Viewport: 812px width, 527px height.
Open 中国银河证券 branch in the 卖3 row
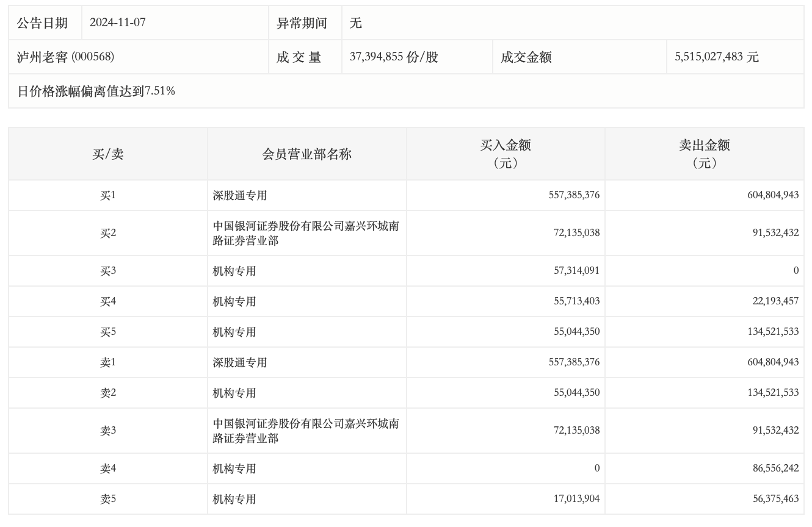click(x=305, y=431)
